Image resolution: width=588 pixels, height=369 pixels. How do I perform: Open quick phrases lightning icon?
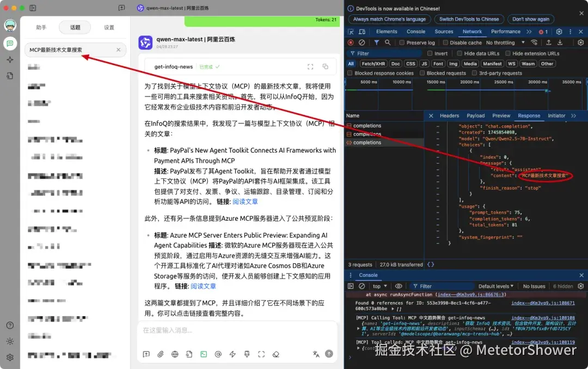tap(232, 354)
